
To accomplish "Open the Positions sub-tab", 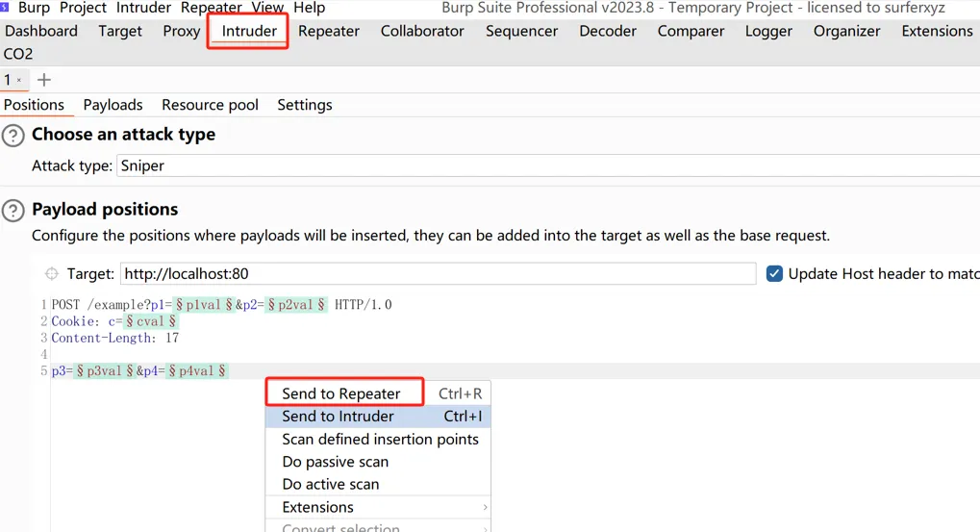I will (34, 105).
